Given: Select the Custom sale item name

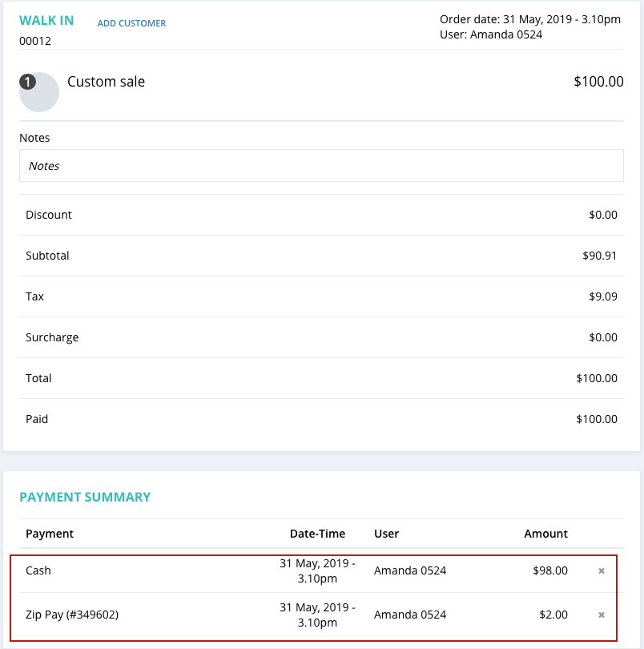Looking at the screenshot, I should point(106,82).
